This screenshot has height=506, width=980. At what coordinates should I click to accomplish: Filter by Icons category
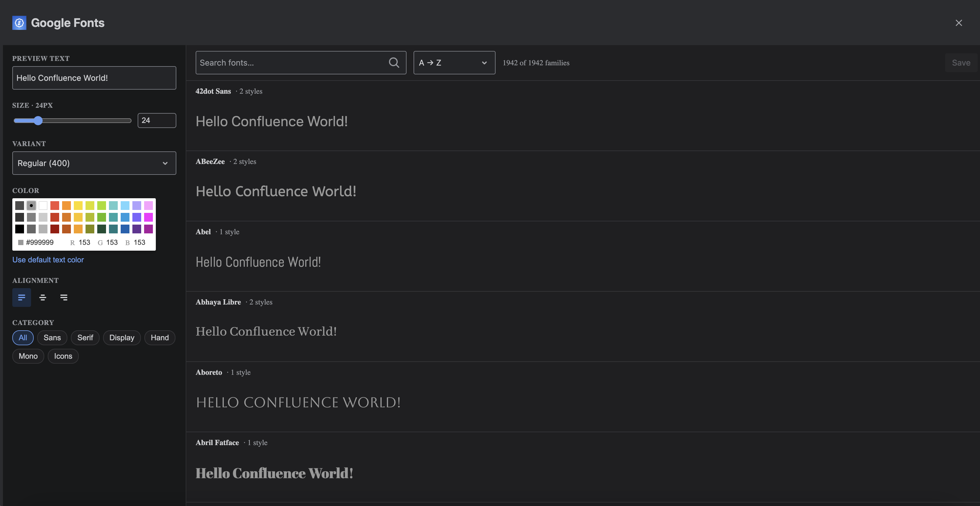coord(63,356)
